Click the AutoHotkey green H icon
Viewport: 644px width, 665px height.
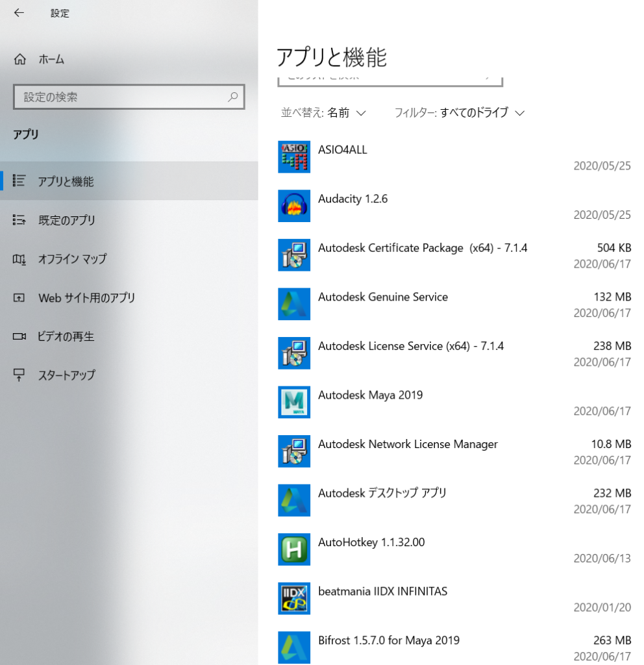point(294,549)
